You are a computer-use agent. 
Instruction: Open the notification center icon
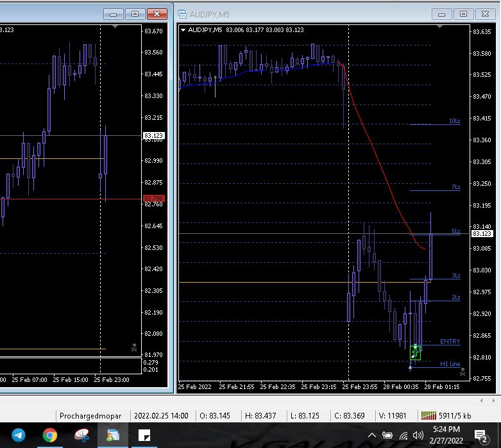click(481, 436)
